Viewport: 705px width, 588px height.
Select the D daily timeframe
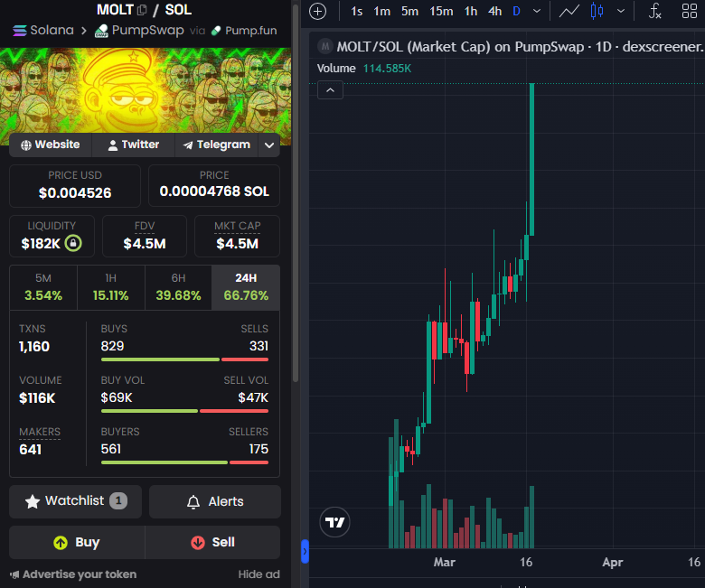517,11
